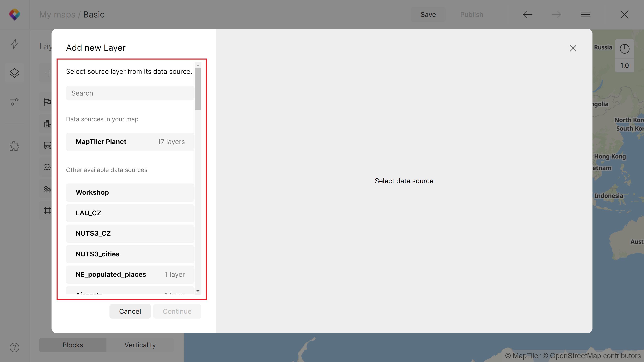Switch to the Verticality tab

pos(140,345)
